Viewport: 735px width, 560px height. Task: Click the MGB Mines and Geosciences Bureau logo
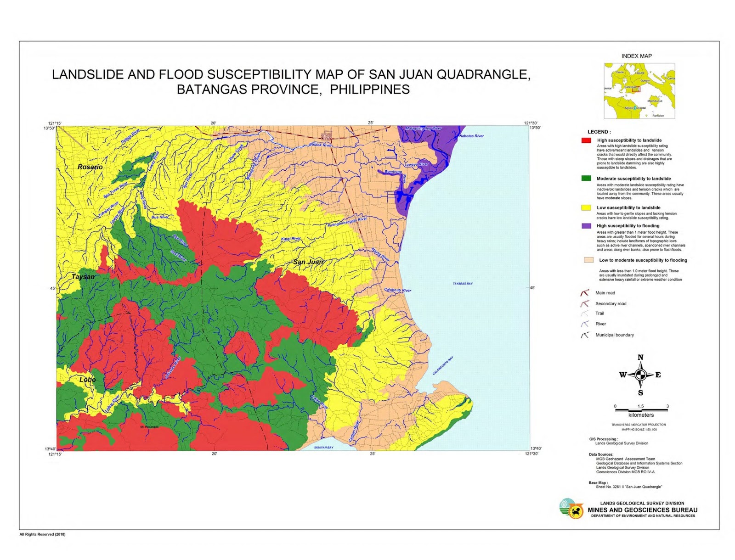tap(577, 512)
